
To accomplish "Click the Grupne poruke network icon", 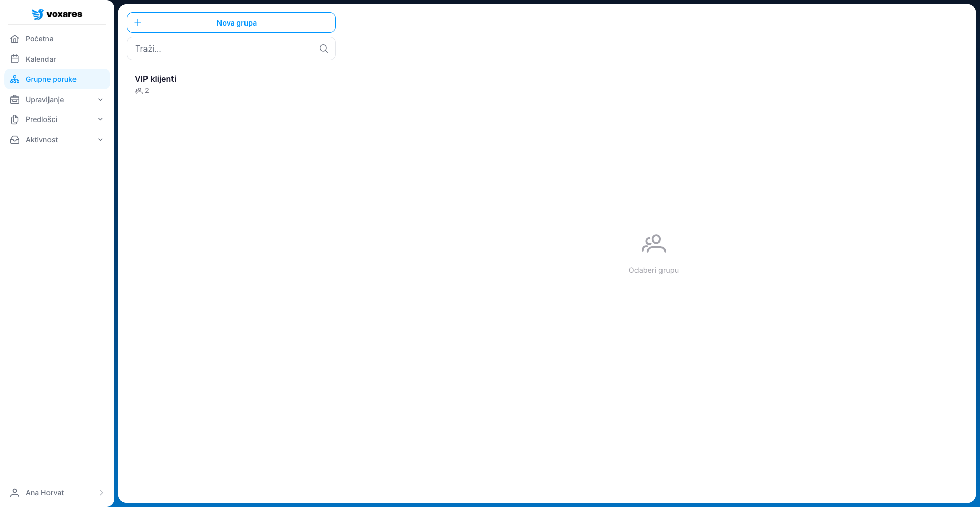I will (x=15, y=79).
